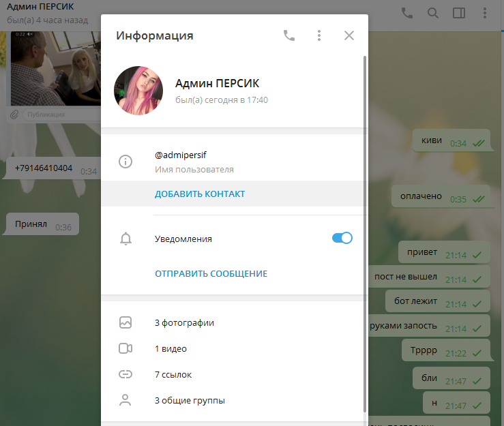Open the profile photo of Админ ПЕРСИК
The height and width of the screenshot is (426, 504).
[138, 91]
